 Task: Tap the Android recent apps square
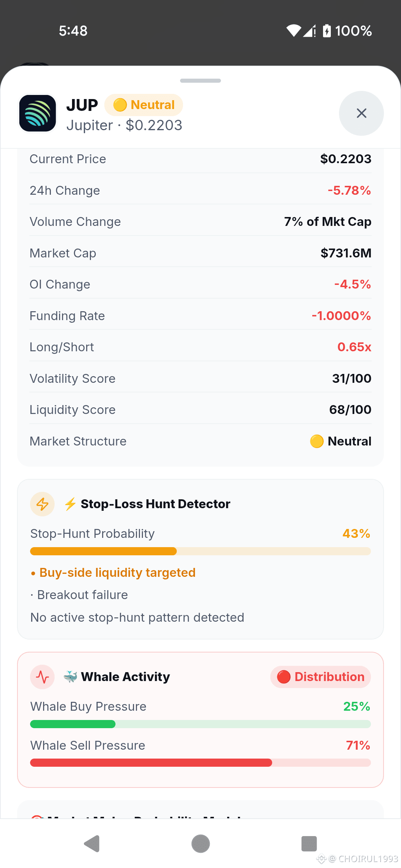(x=309, y=844)
